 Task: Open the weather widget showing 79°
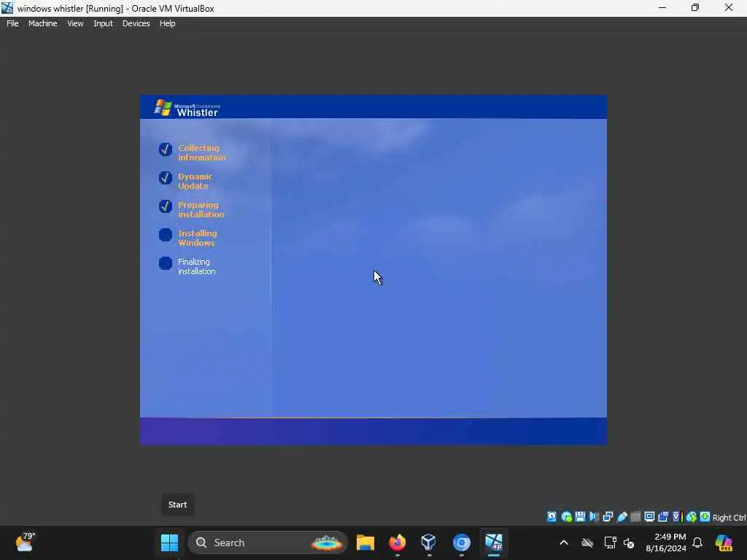click(25, 542)
